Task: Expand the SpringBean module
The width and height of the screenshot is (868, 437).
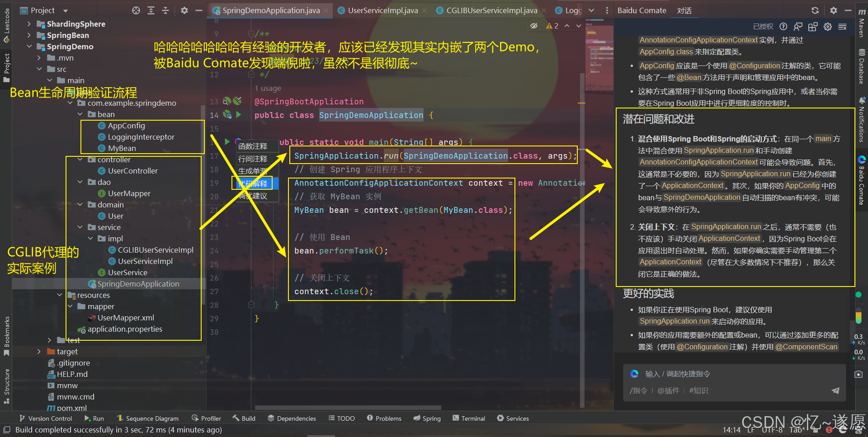Action: (x=29, y=35)
